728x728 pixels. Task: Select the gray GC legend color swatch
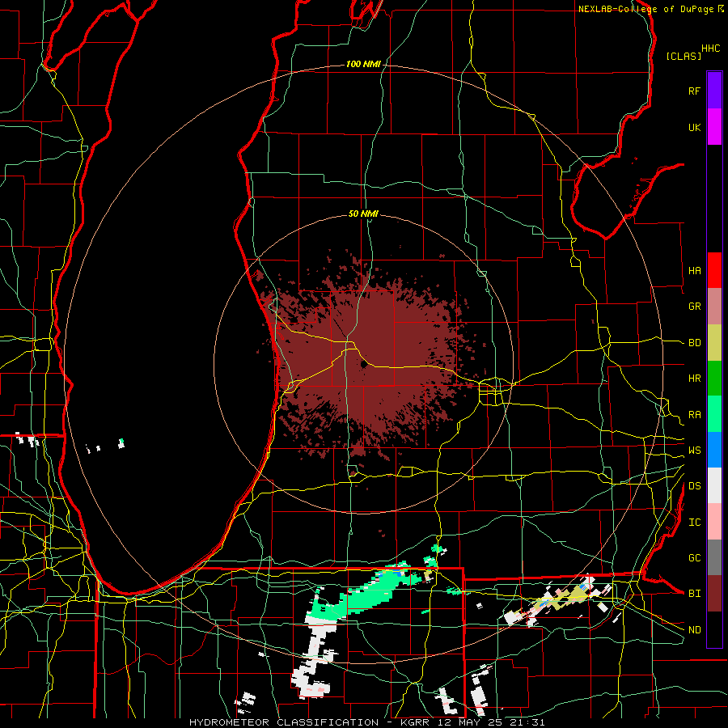(x=714, y=557)
